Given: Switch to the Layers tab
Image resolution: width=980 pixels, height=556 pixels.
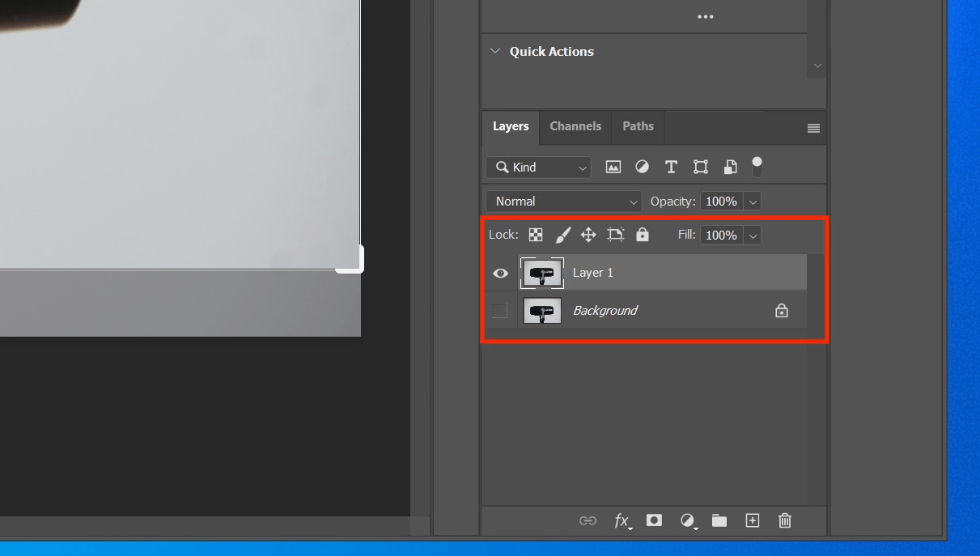Looking at the screenshot, I should pos(511,127).
